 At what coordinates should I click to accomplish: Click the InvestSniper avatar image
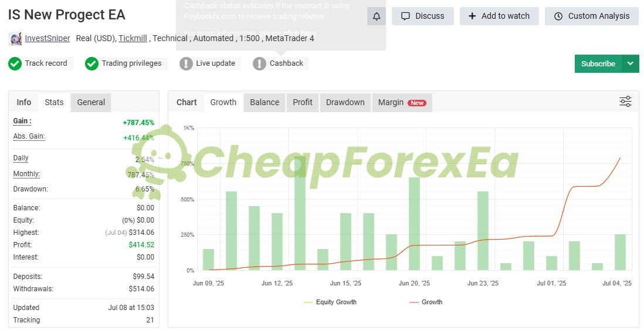(15, 39)
